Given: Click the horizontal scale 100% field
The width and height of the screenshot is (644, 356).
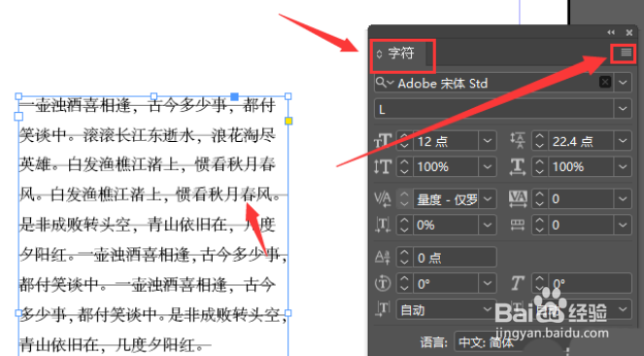Looking at the screenshot, I should click(x=581, y=167).
